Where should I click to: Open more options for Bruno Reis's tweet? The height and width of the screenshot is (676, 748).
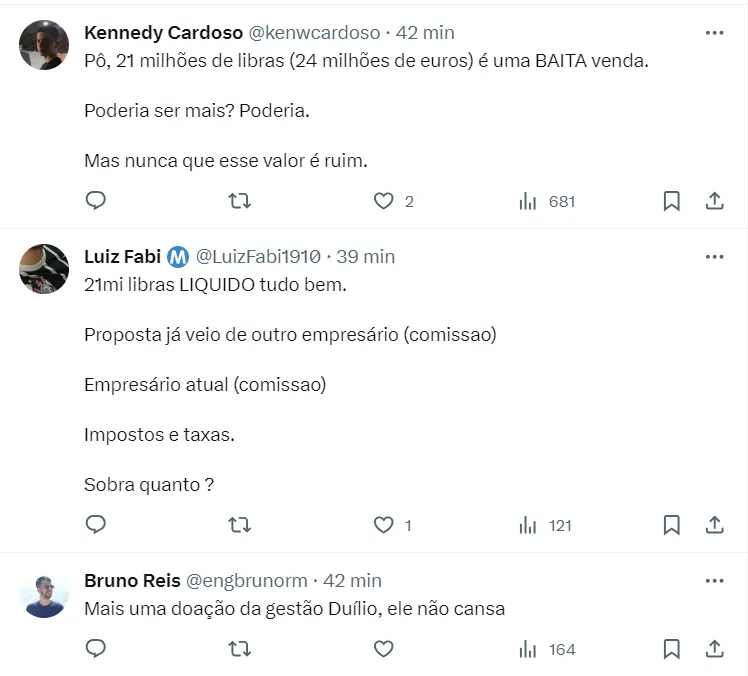pos(714,580)
